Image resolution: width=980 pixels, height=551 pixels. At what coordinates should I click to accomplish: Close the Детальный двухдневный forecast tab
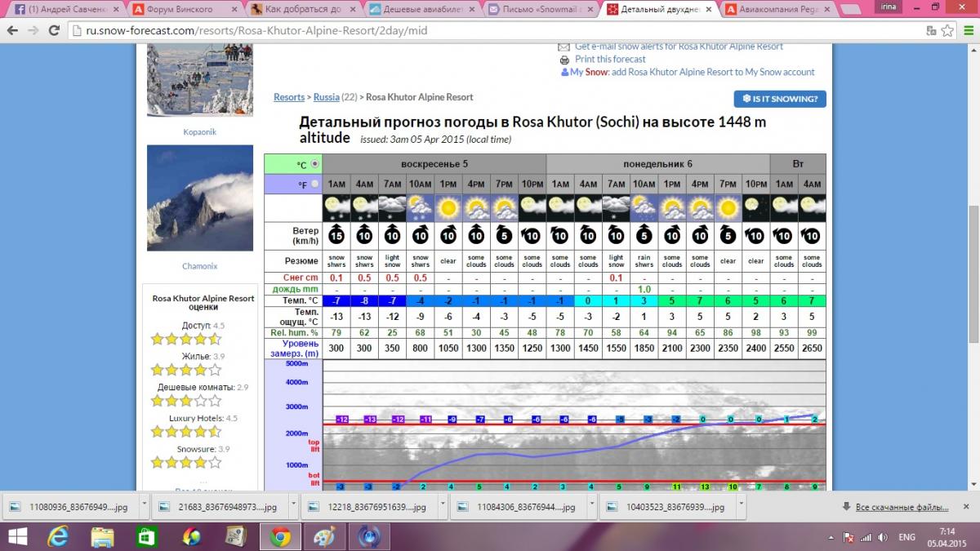click(x=709, y=10)
